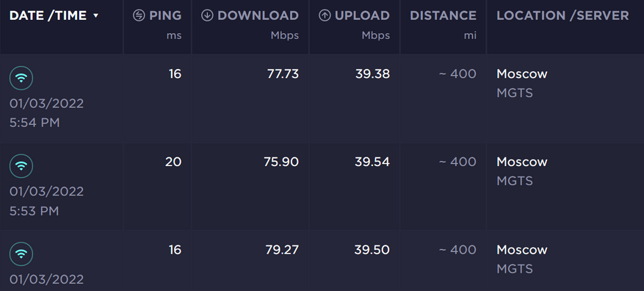Click the download arrow icon in header
644x291 pixels.
click(x=207, y=15)
